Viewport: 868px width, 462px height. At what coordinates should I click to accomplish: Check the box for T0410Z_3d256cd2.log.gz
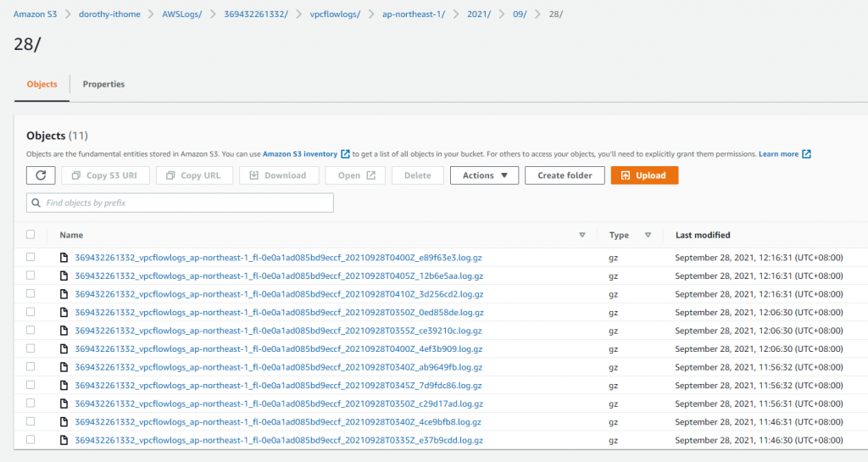pyautogui.click(x=31, y=293)
